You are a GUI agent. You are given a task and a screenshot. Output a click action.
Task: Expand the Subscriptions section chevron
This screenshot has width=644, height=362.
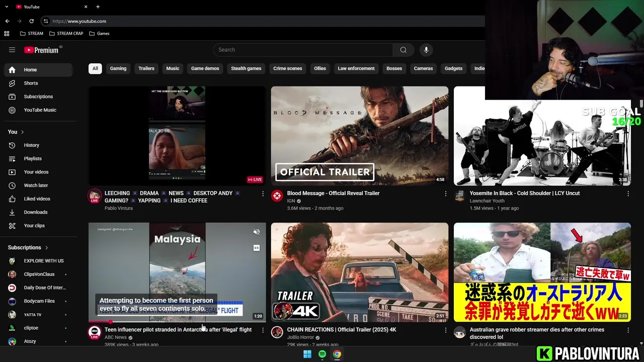pyautogui.click(x=47, y=247)
